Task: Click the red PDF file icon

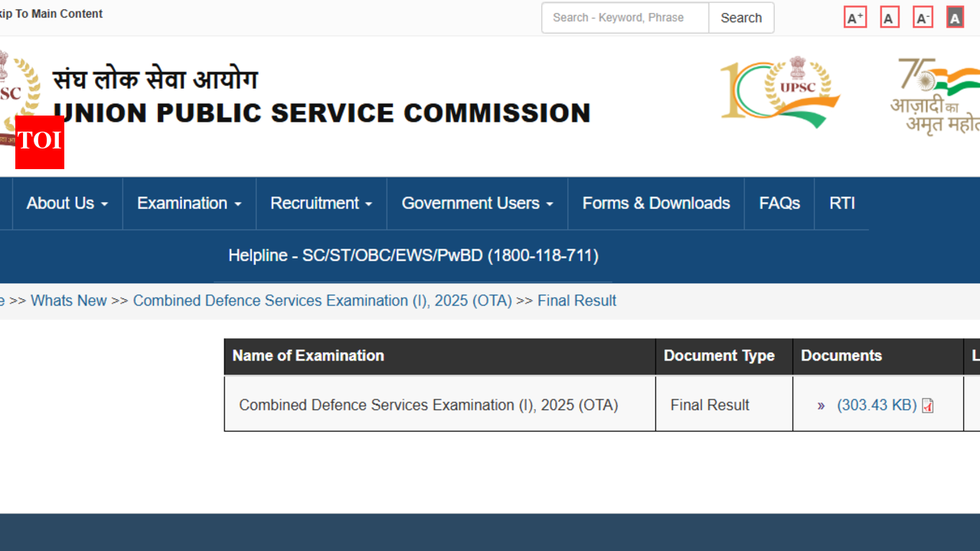Action: point(928,406)
